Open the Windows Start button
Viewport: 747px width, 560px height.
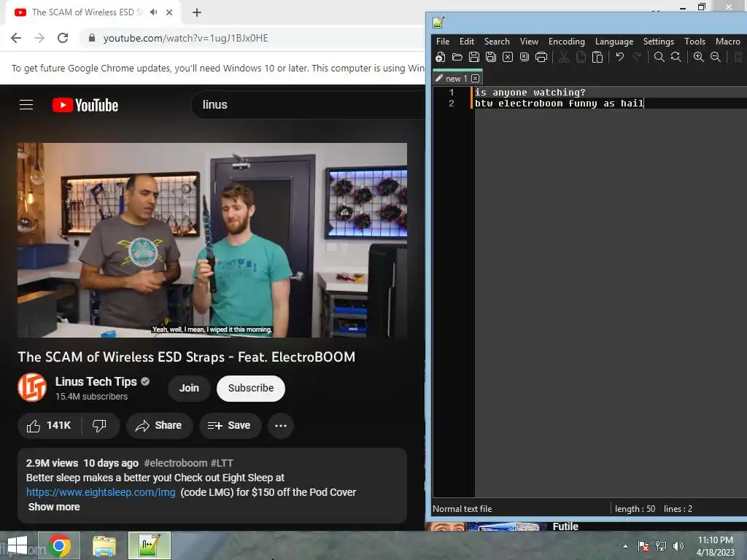18,545
